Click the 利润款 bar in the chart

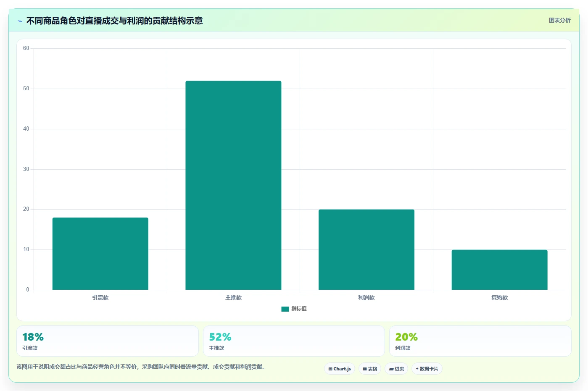click(367, 249)
